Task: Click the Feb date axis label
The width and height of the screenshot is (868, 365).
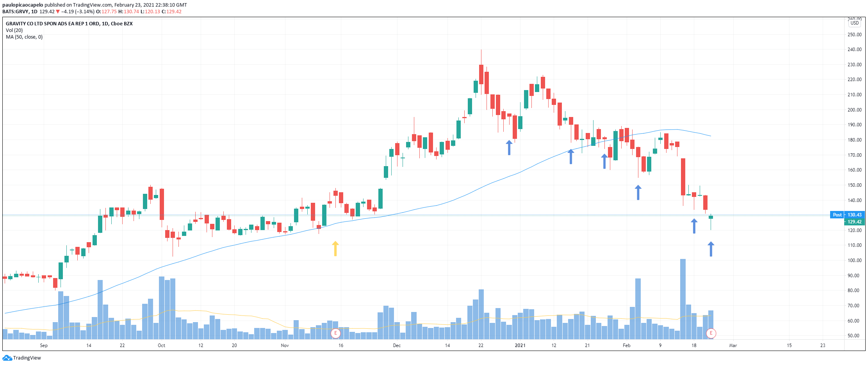Action: tap(627, 346)
